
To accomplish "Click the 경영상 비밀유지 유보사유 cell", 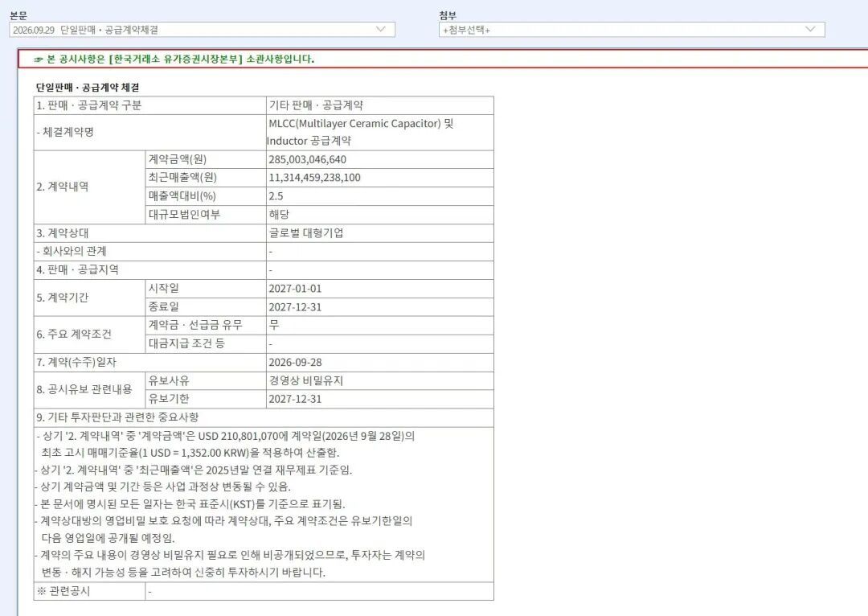I will pos(379,380).
